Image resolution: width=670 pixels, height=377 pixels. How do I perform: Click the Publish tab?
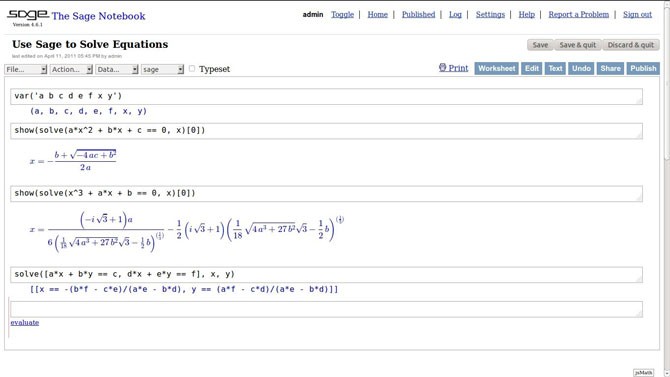point(643,68)
